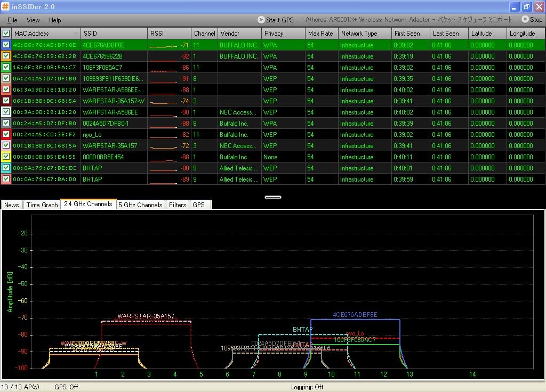Toggle the select-all checkbox in table header
Viewport: 546px width, 392px height.
tap(6, 34)
